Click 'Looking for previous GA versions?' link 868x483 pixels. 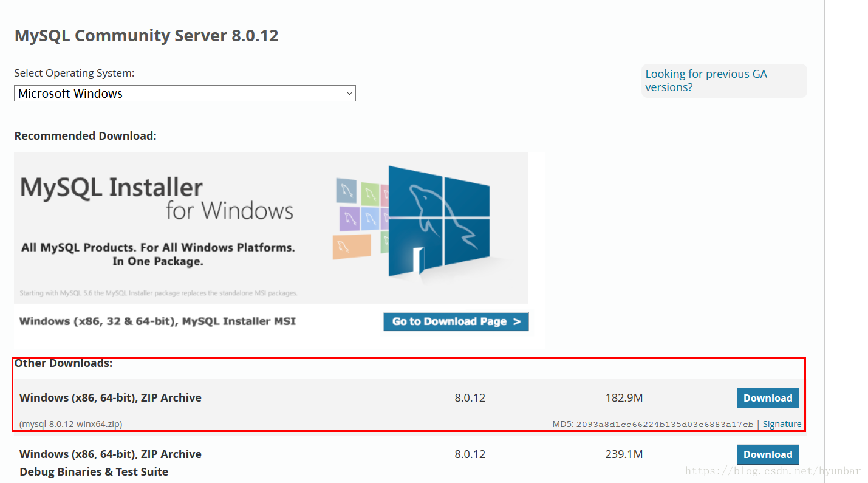pyautogui.click(x=706, y=80)
